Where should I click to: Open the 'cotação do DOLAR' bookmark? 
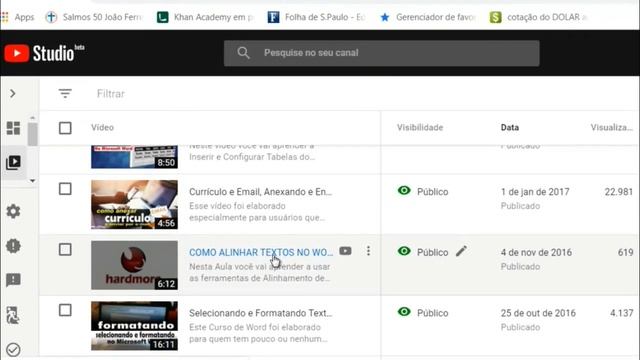(x=538, y=17)
